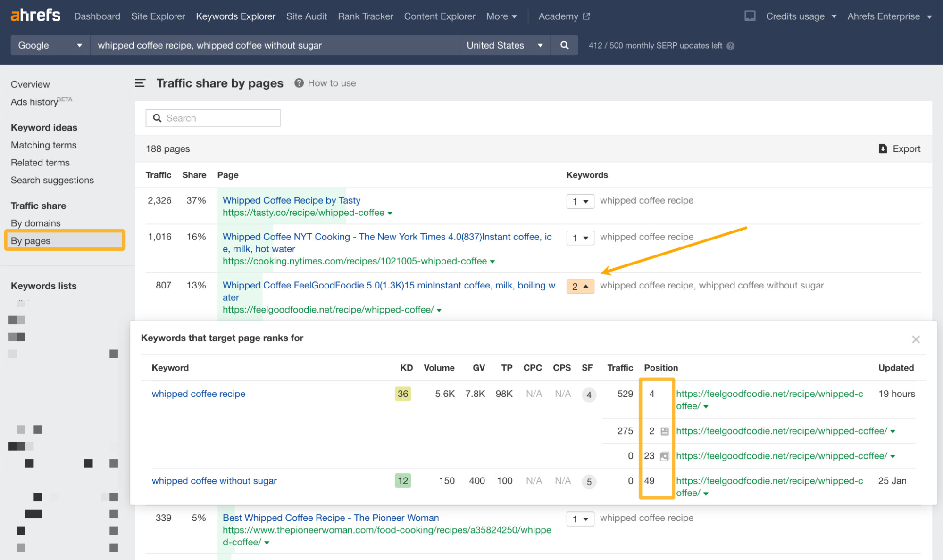
Task: Open the More navigation menu
Action: 501,16
